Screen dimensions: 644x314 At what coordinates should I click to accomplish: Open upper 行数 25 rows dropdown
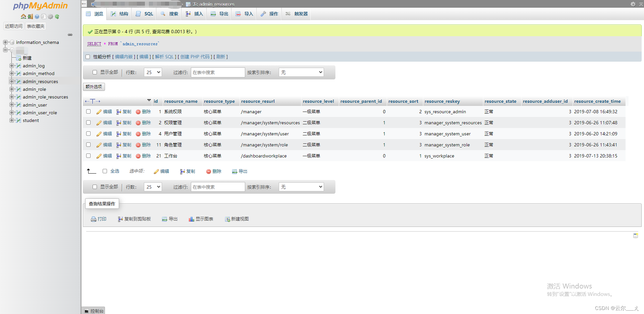[x=153, y=72]
